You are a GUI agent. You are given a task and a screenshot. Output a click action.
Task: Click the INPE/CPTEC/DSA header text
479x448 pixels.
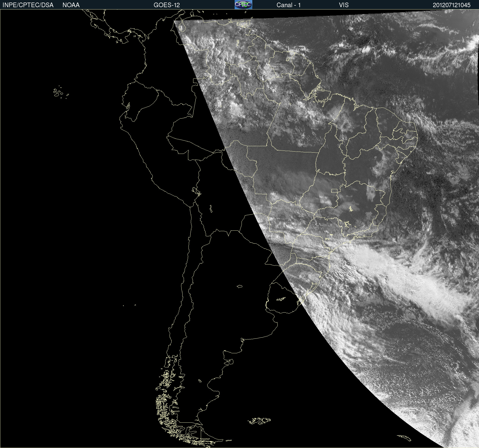28,5
